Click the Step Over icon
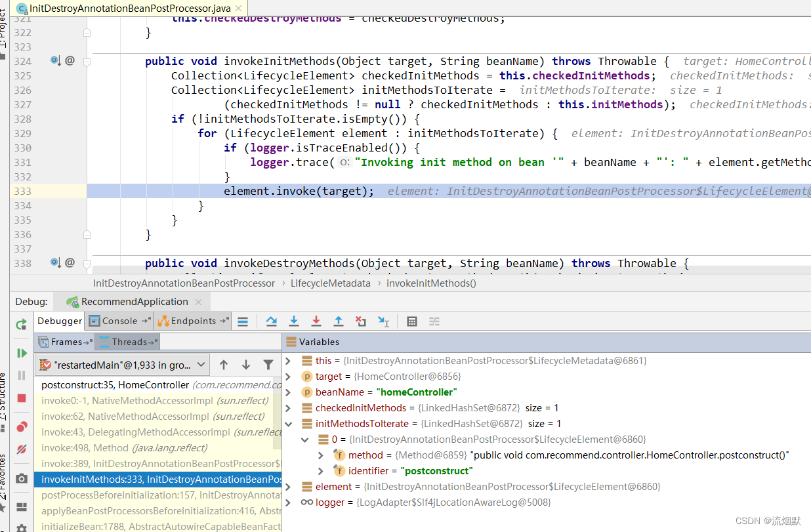The image size is (811, 532). coord(272,321)
